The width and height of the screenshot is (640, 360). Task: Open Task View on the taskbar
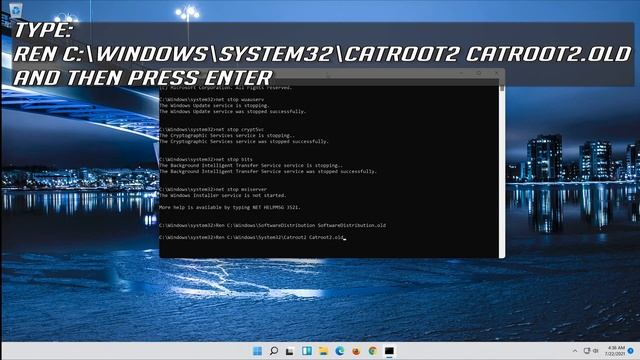(x=290, y=351)
